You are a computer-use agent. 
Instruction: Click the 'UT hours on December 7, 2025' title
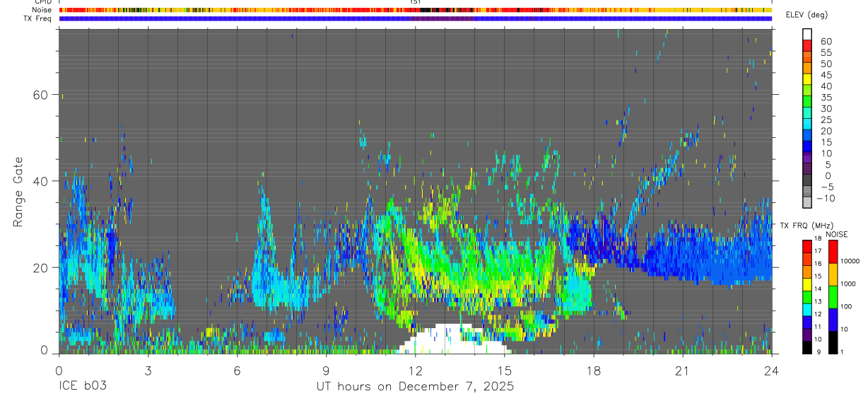tap(415, 386)
